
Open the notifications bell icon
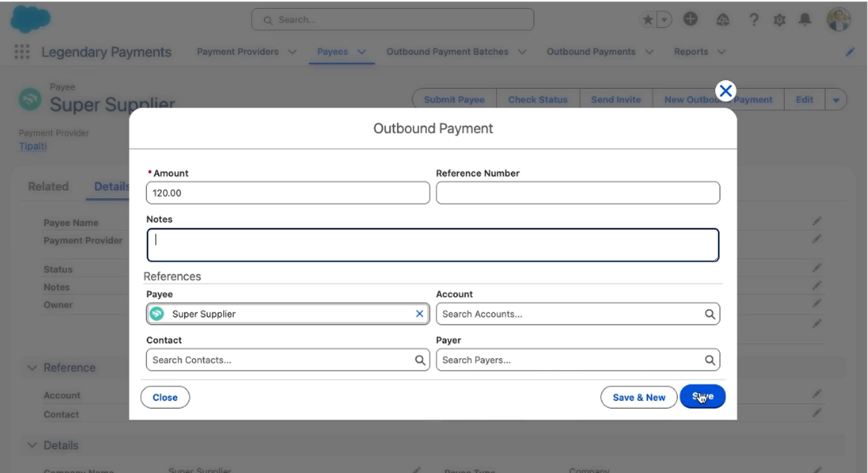(805, 20)
